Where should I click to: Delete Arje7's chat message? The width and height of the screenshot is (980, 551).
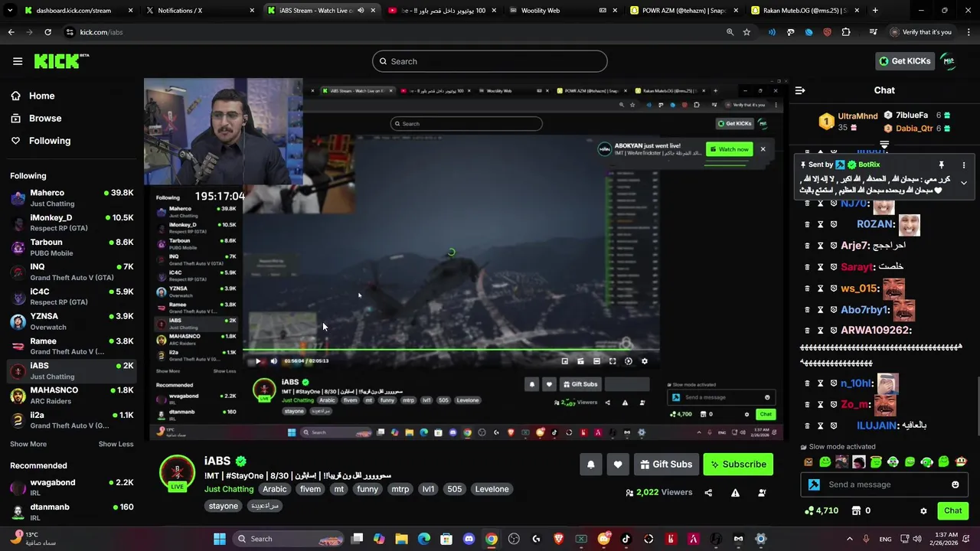coord(807,246)
